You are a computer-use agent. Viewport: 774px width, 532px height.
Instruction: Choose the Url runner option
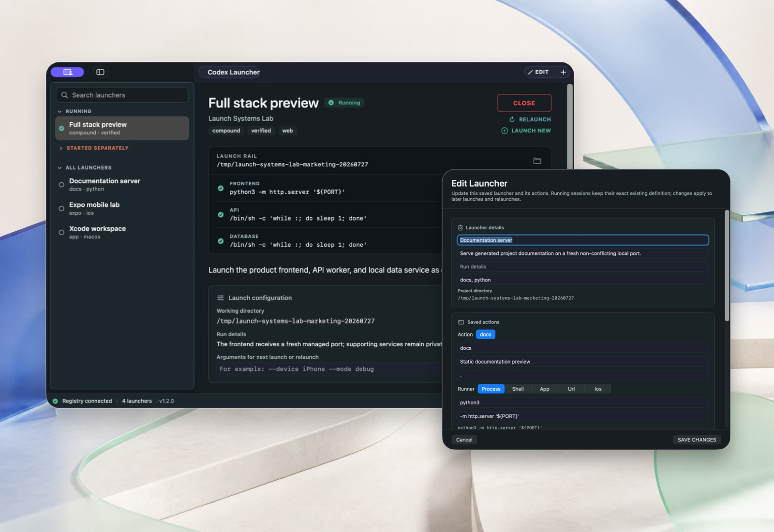point(571,389)
